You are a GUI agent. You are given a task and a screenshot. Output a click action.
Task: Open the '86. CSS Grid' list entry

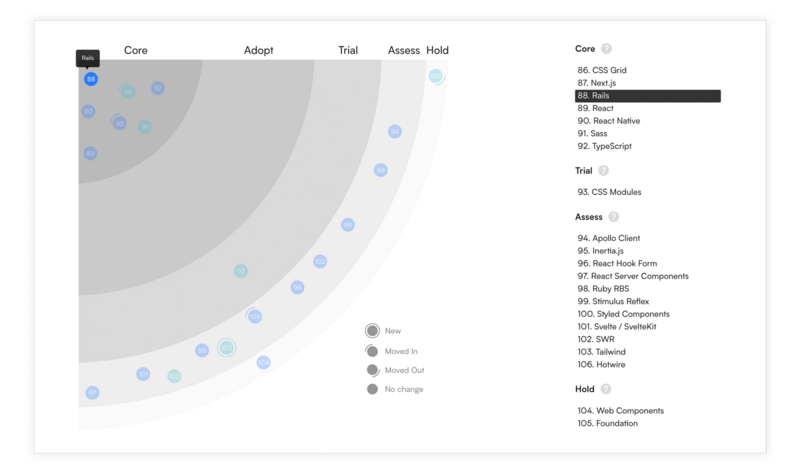tap(602, 70)
